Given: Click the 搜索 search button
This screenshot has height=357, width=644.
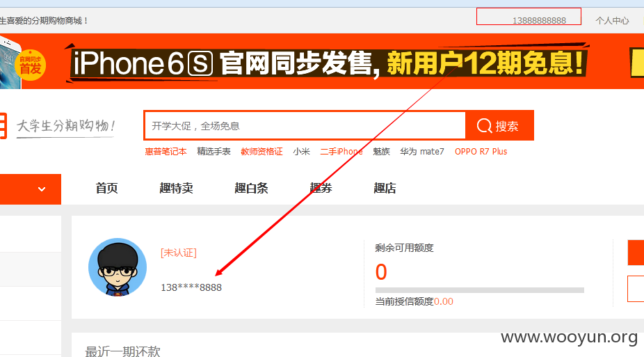Looking at the screenshot, I should pos(499,126).
